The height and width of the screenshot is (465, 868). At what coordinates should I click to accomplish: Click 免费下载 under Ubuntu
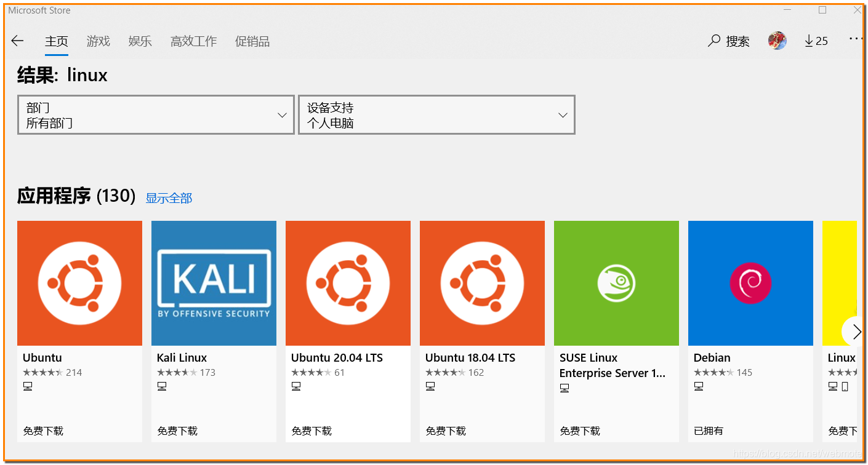point(43,431)
